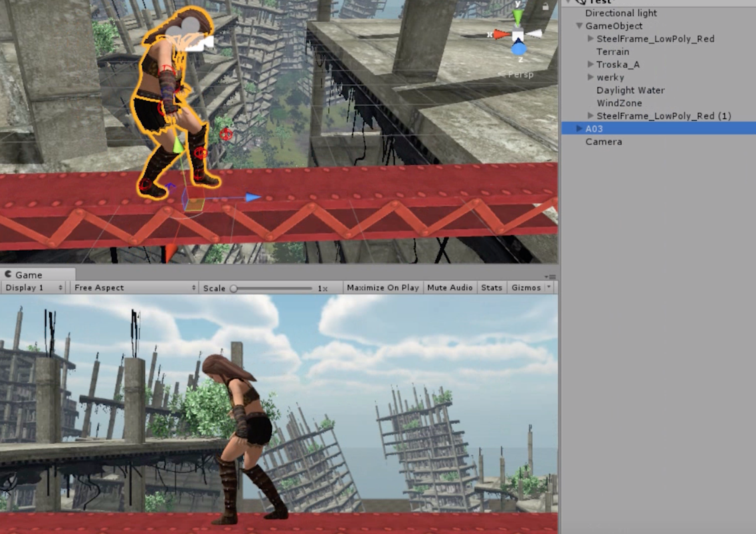This screenshot has height=534, width=756.
Task: Click the red X-axis cone on the scene gizmo
Action: click(x=502, y=35)
